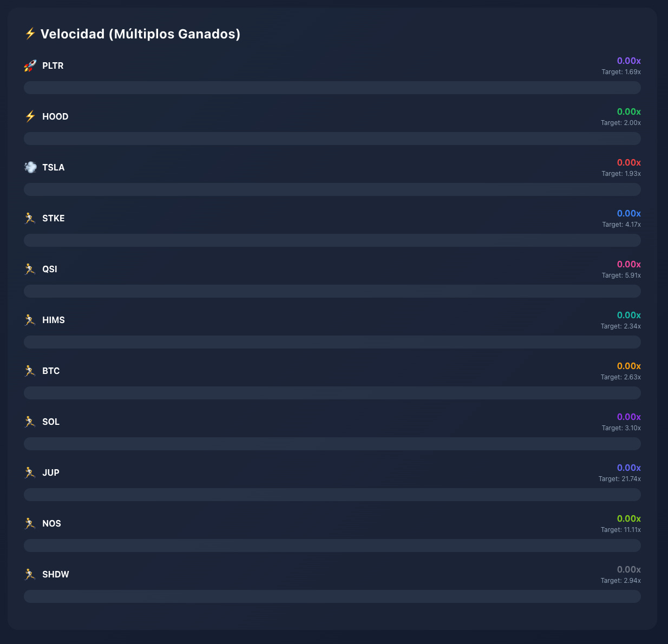This screenshot has width=668, height=644.
Task: Click Target: 5.91x text for QSI
Action: pos(621,275)
